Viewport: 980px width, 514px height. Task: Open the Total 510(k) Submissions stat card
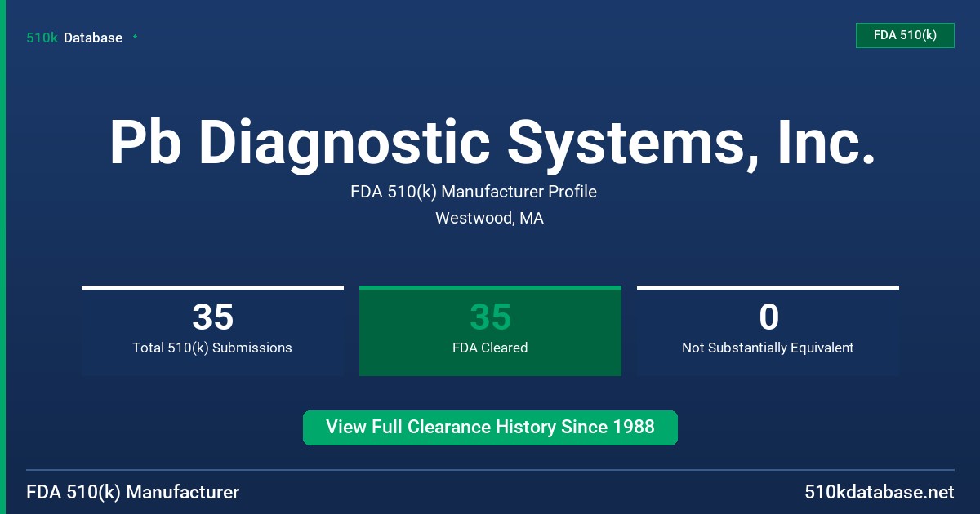(x=212, y=330)
